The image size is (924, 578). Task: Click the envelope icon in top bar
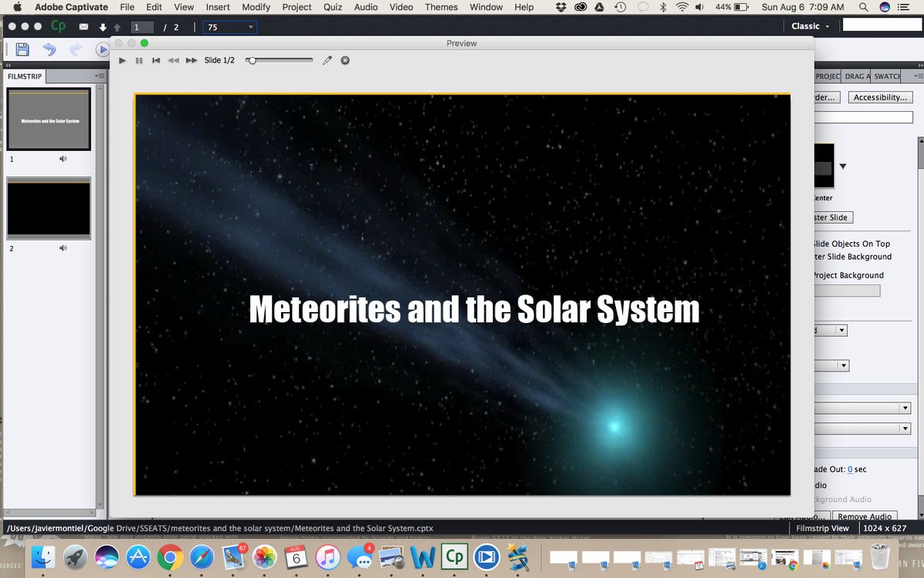[x=83, y=27]
